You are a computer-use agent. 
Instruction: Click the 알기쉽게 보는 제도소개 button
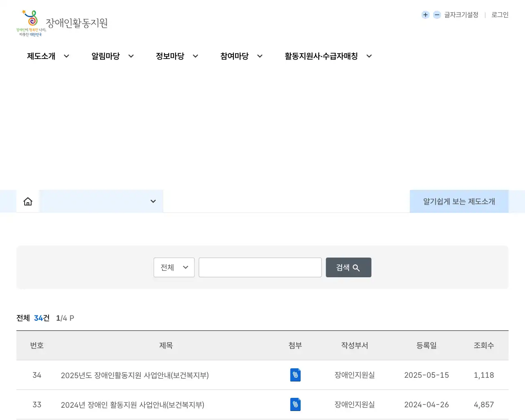pos(459,201)
